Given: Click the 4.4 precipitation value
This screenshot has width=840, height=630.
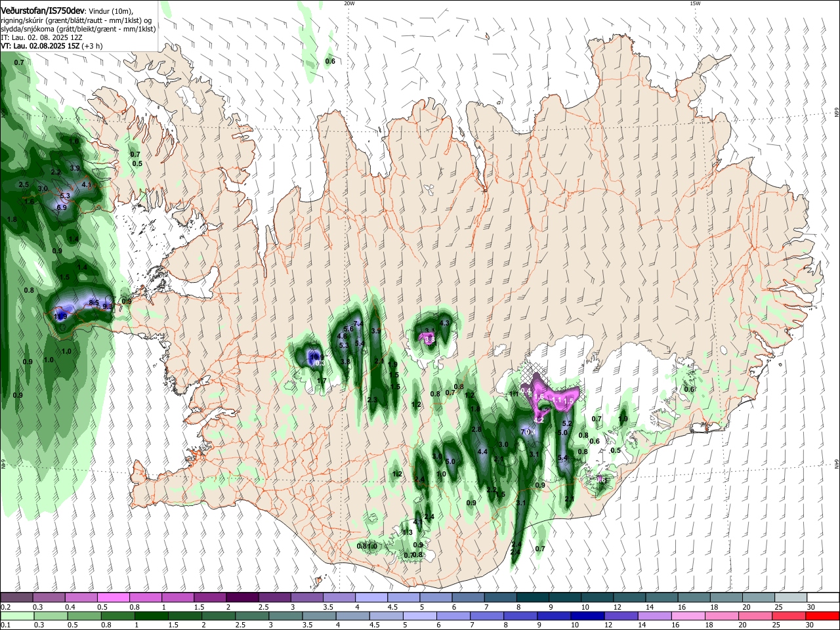Looking at the screenshot, I should 482,452.
